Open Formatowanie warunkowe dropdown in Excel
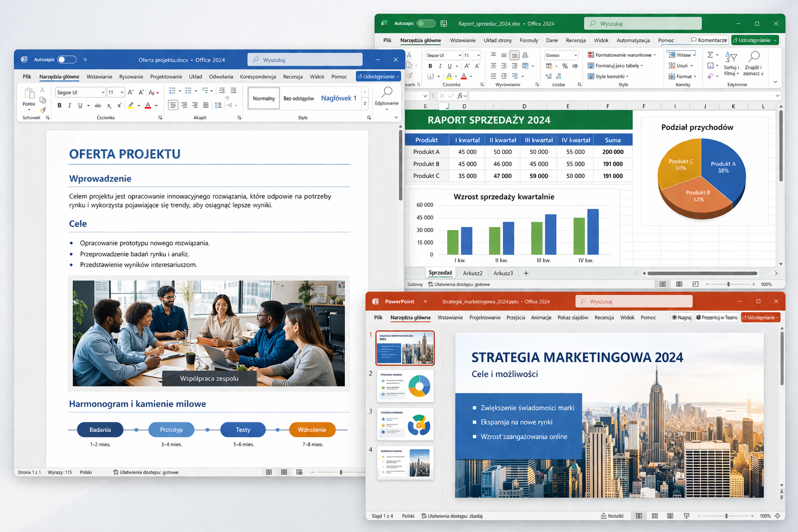This screenshot has height=532, width=798. [622, 55]
